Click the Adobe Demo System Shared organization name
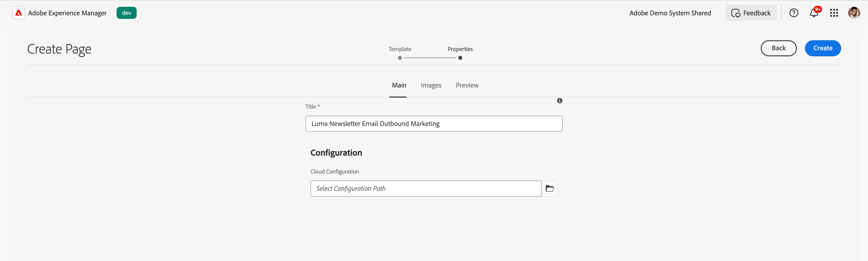This screenshot has width=868, height=261. [670, 13]
